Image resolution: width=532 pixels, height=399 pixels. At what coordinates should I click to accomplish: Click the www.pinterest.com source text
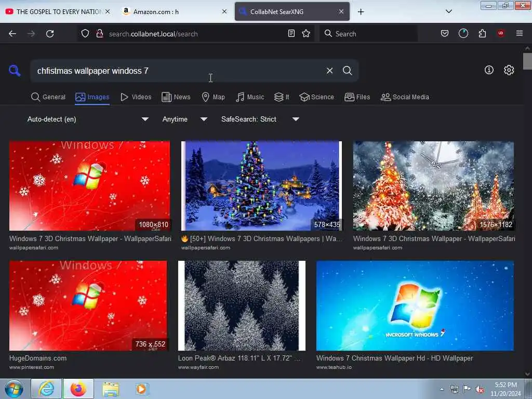[x=32, y=367]
